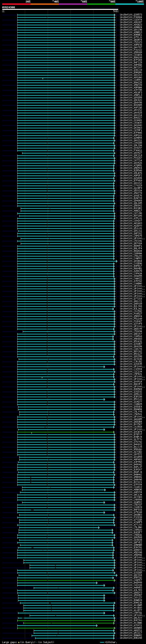Select hit UniRef100_Q3SDQ5
Viewport: 146px width, 644px height.
(131, 572)
